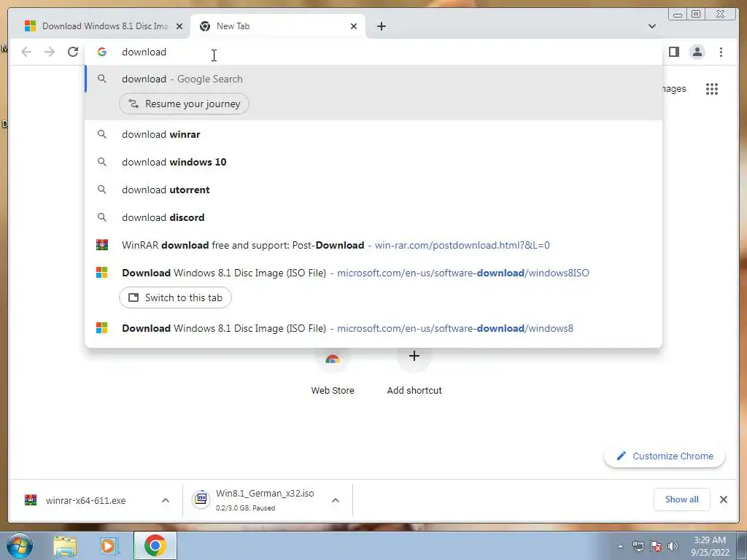Viewport: 747px width, 560px height.
Task: Open the Google apps grid
Action: click(x=712, y=88)
